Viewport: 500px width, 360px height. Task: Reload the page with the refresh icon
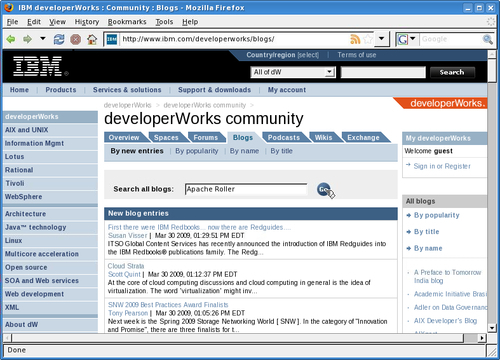tap(59, 39)
